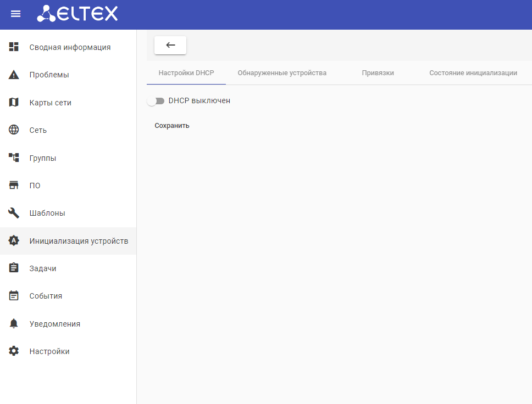This screenshot has width=532, height=404.
Task: Click the calendar icon for События
Action: click(x=14, y=296)
